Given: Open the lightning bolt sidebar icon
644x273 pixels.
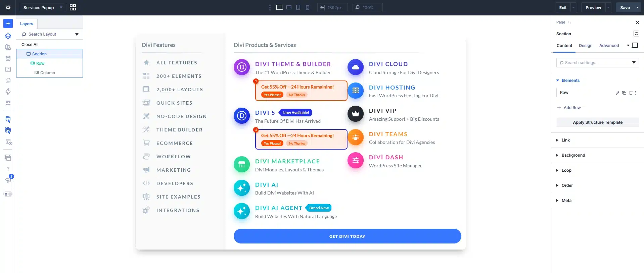Looking at the screenshot, I should [8, 92].
